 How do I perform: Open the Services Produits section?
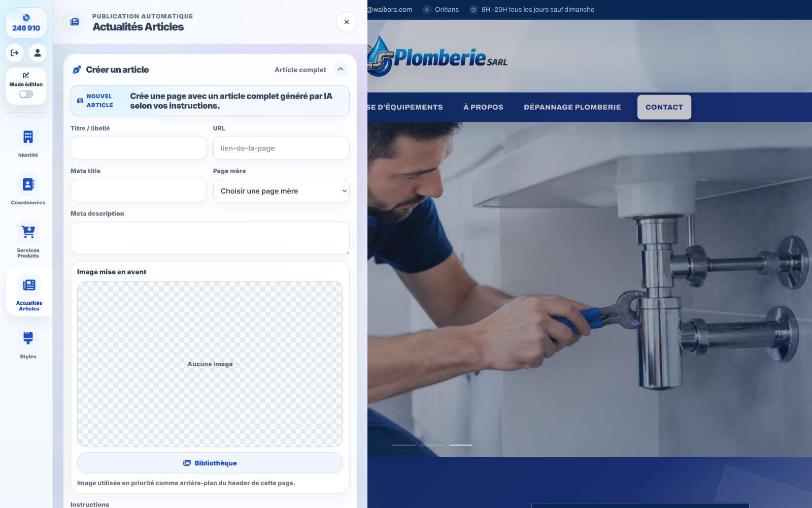pyautogui.click(x=28, y=240)
